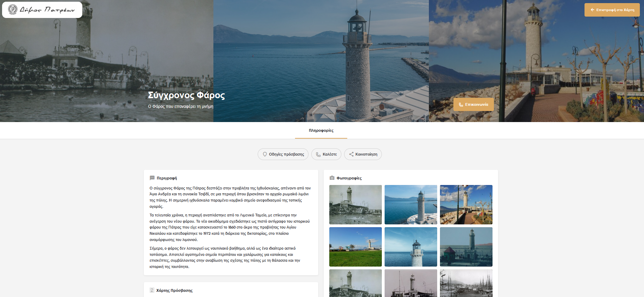
Task: Click the location pin icon for Οδηγίες πρόσβασης
Action: pos(265,155)
